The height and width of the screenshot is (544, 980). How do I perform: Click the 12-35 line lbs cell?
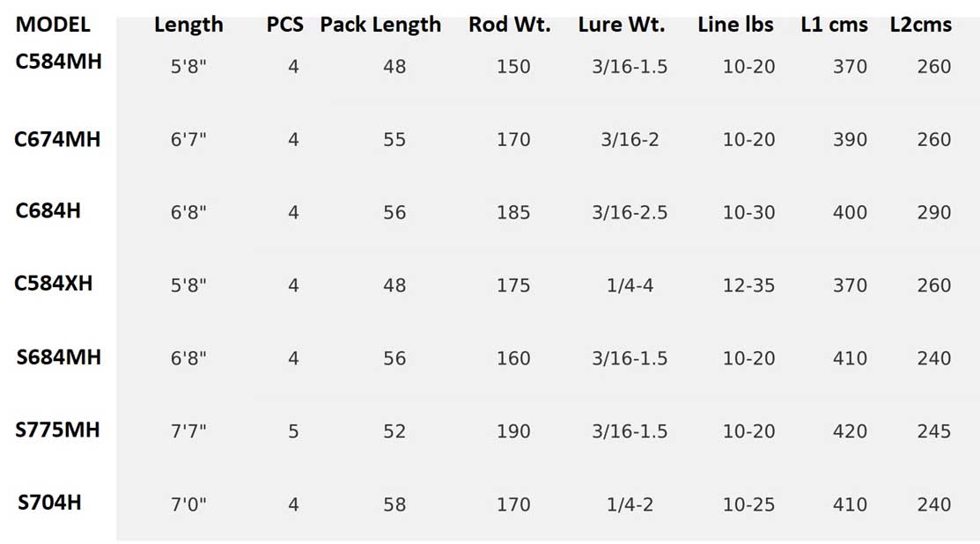click(748, 285)
